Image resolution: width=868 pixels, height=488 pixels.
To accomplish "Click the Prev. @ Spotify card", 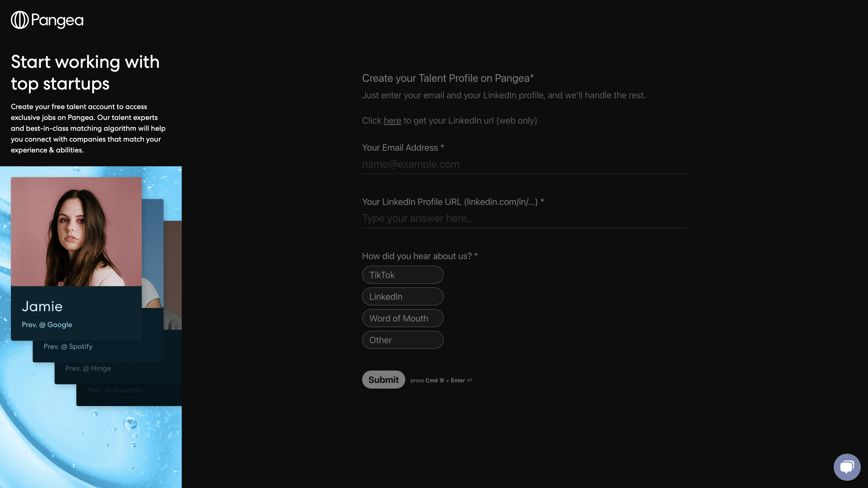I will (68, 346).
